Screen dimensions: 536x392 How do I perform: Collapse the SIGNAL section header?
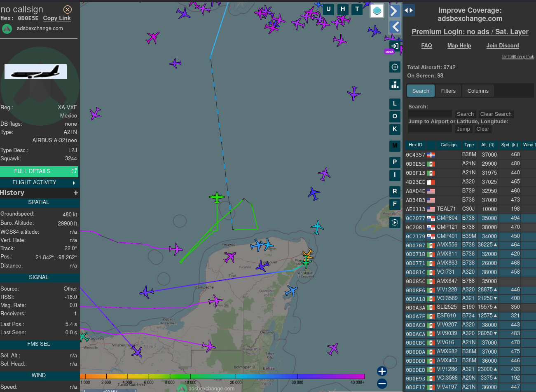39,277
